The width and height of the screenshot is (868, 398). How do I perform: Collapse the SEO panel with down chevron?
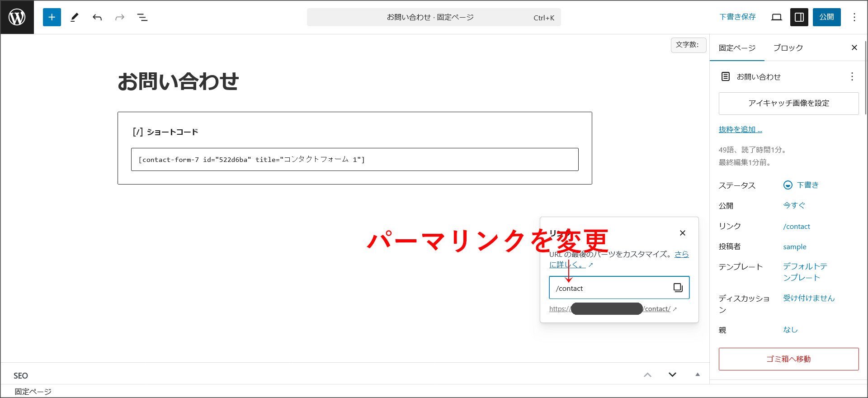672,374
